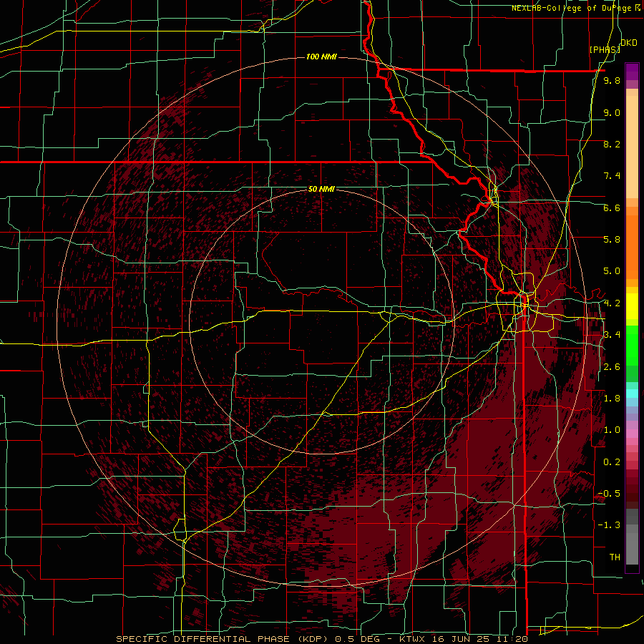Pick the bright green segment of the scale

tap(632, 345)
